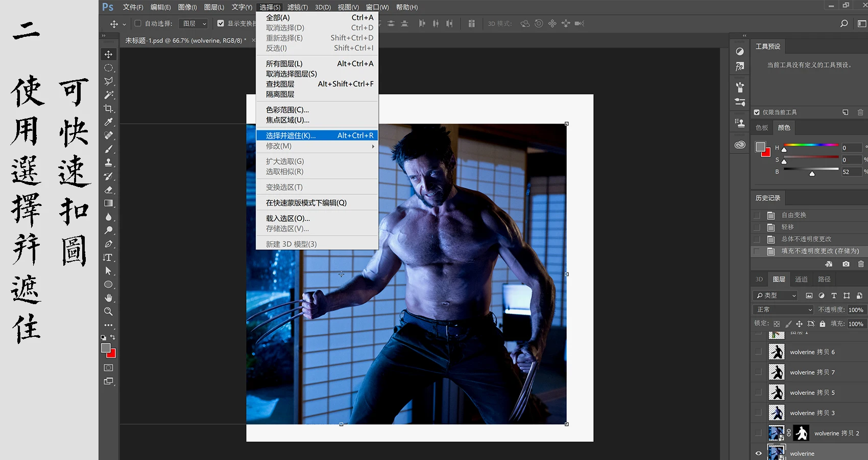Swap foreground and background colors icon
This screenshot has width=868, height=460.
point(113,337)
